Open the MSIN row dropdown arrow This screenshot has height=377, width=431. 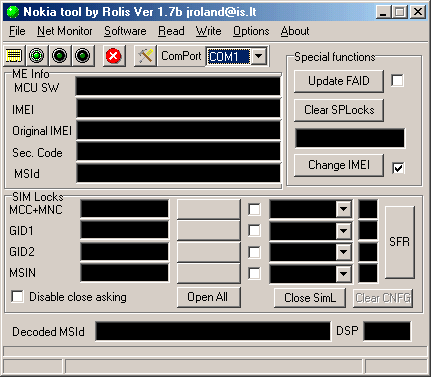(343, 274)
